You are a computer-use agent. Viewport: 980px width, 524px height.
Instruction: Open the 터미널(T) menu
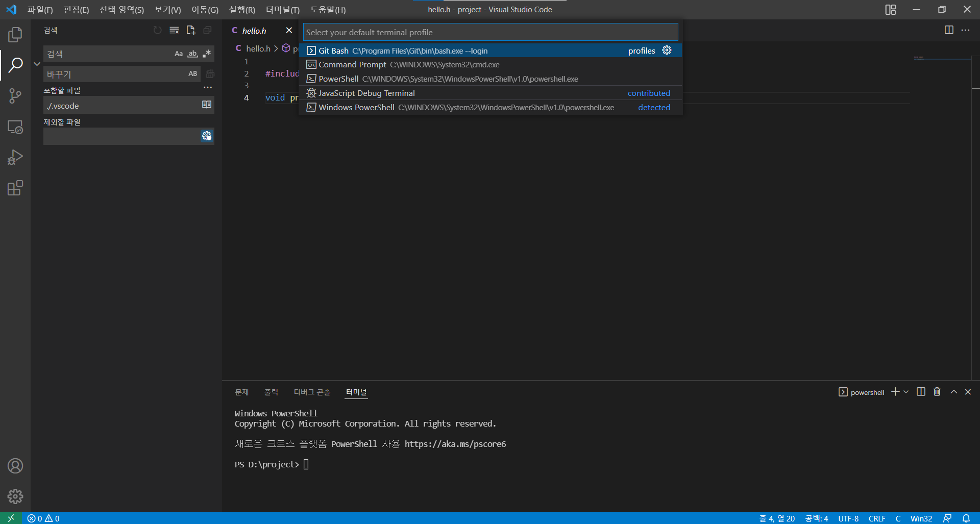pyautogui.click(x=283, y=10)
